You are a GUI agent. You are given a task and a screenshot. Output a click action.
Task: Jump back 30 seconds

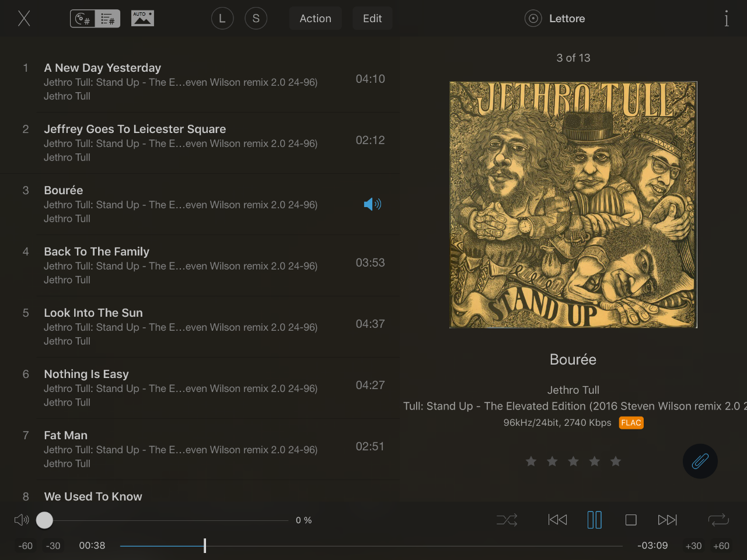[x=53, y=546]
